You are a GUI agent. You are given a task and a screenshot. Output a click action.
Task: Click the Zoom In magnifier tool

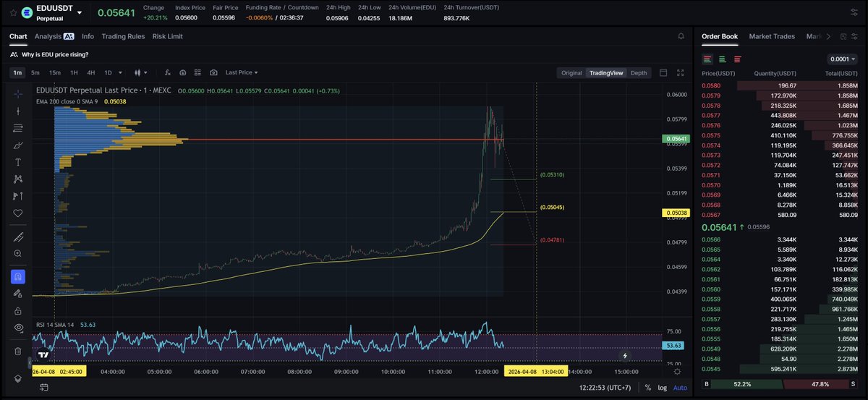18,254
